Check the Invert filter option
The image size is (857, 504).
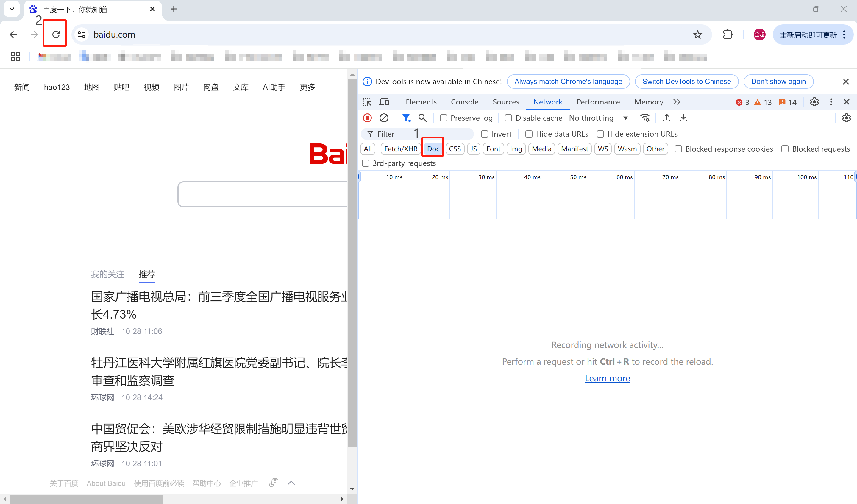[485, 134]
